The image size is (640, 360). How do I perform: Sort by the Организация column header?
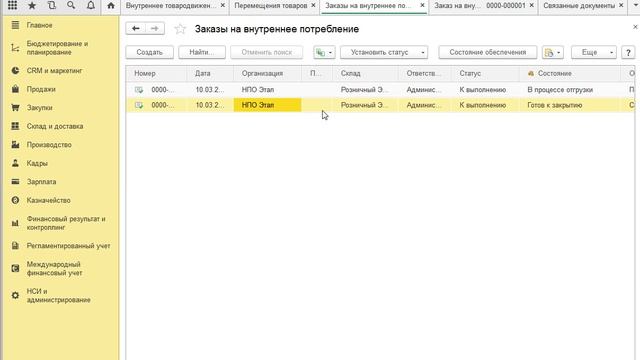click(268, 73)
